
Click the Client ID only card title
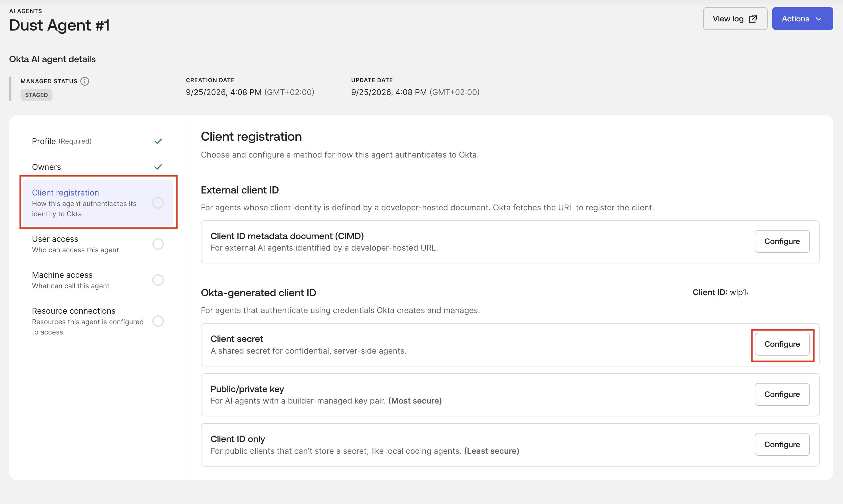pyautogui.click(x=238, y=439)
